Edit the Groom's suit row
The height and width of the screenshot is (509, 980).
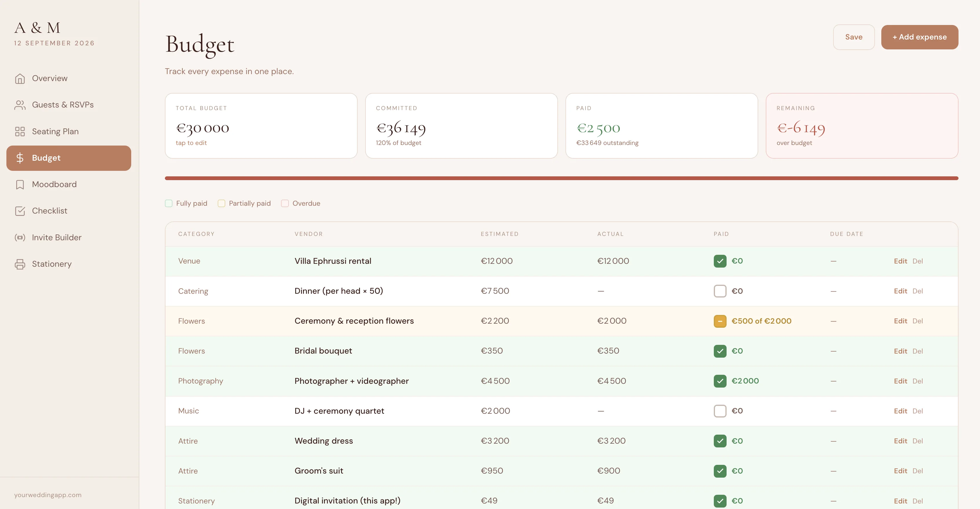coord(900,471)
